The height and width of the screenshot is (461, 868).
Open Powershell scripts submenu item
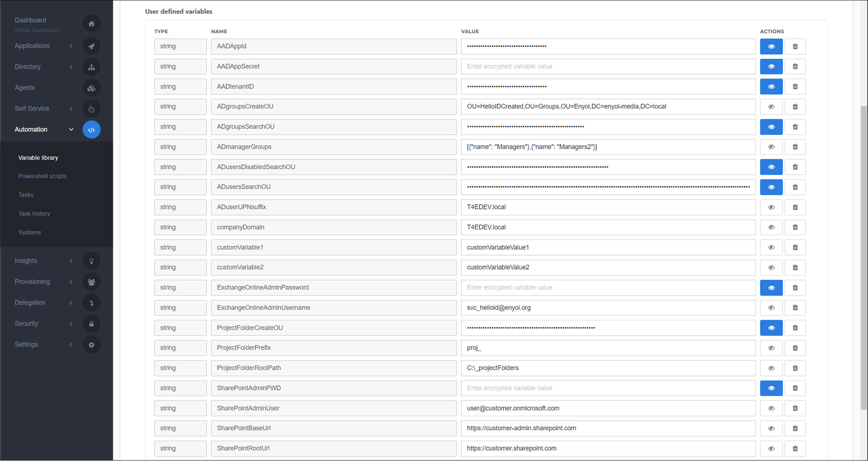click(x=42, y=176)
